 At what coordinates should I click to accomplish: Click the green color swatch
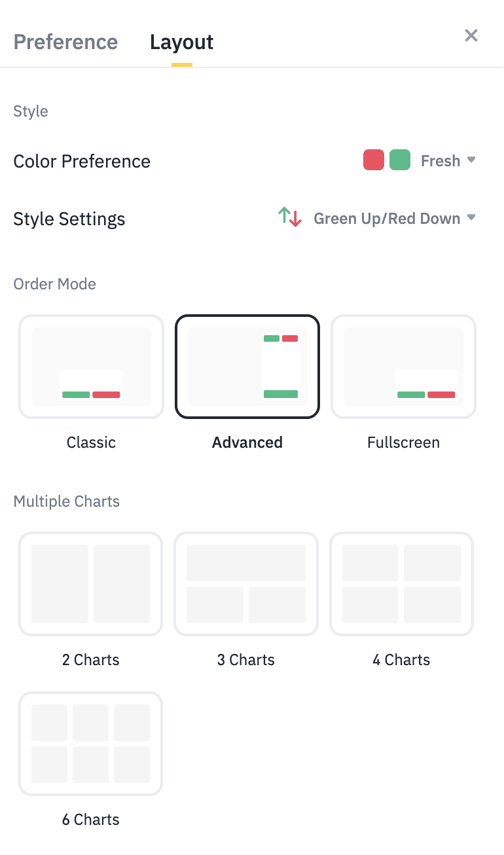[x=400, y=160]
